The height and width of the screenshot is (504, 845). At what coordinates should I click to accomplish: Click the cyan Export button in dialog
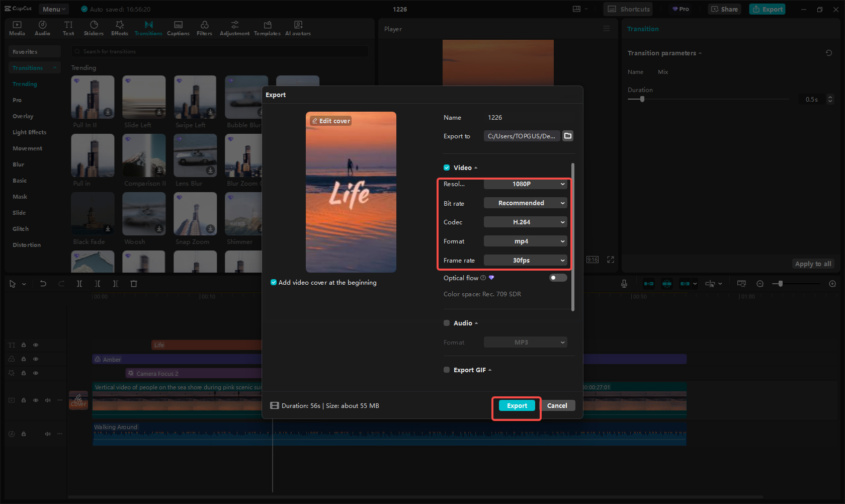pos(517,406)
